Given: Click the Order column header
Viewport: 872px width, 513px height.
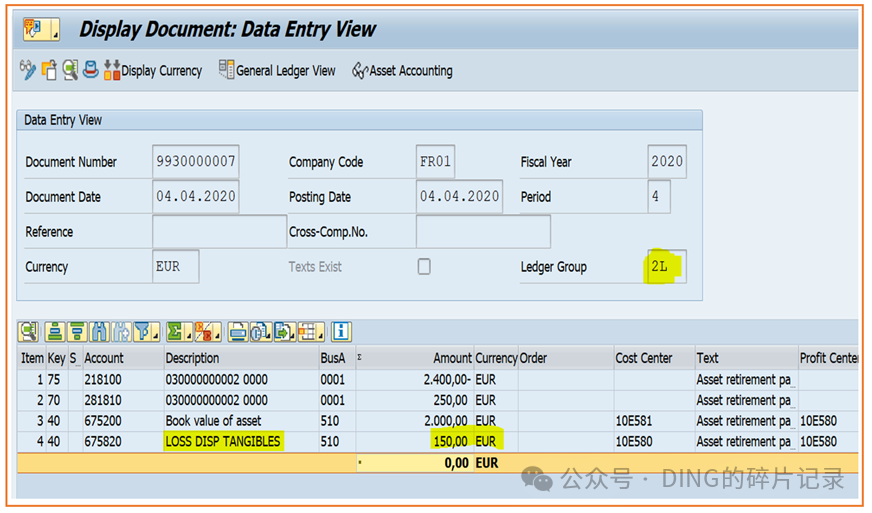Looking at the screenshot, I should (566, 358).
